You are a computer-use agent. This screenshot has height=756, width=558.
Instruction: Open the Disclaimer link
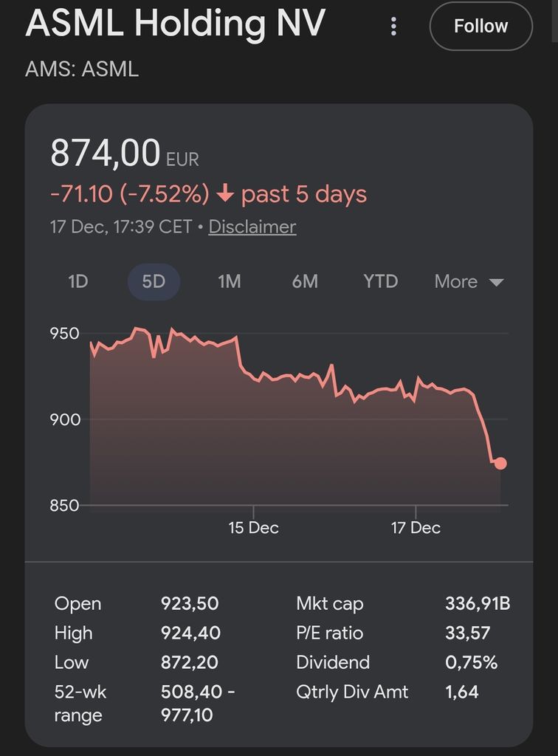[x=252, y=227]
